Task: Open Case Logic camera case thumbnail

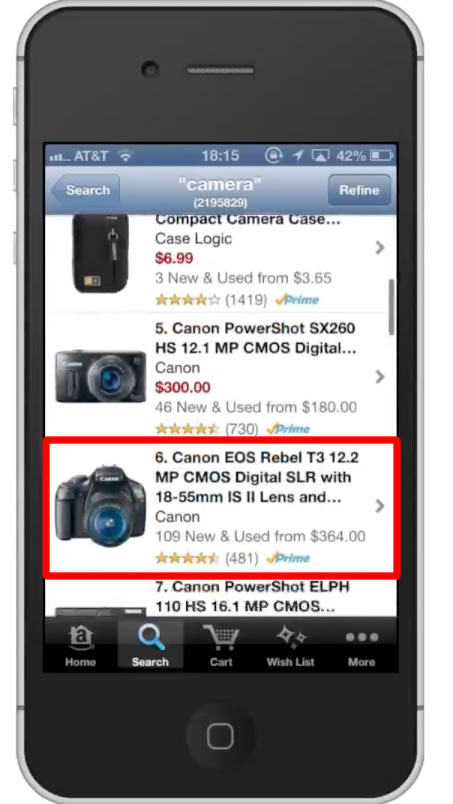Action: tap(100, 253)
